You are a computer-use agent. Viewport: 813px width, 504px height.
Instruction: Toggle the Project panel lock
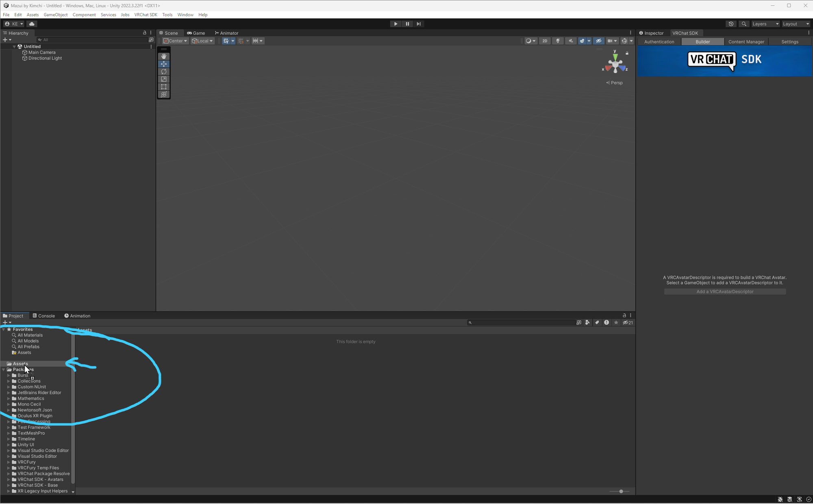pos(624,315)
